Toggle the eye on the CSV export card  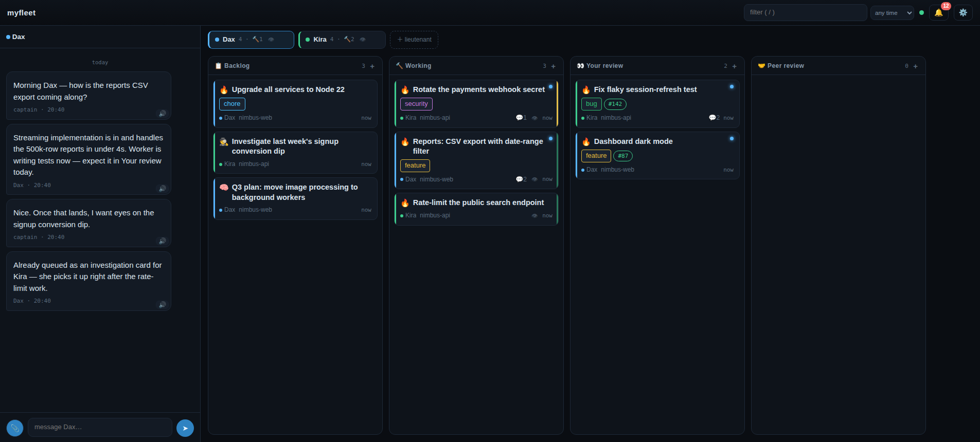click(534, 180)
